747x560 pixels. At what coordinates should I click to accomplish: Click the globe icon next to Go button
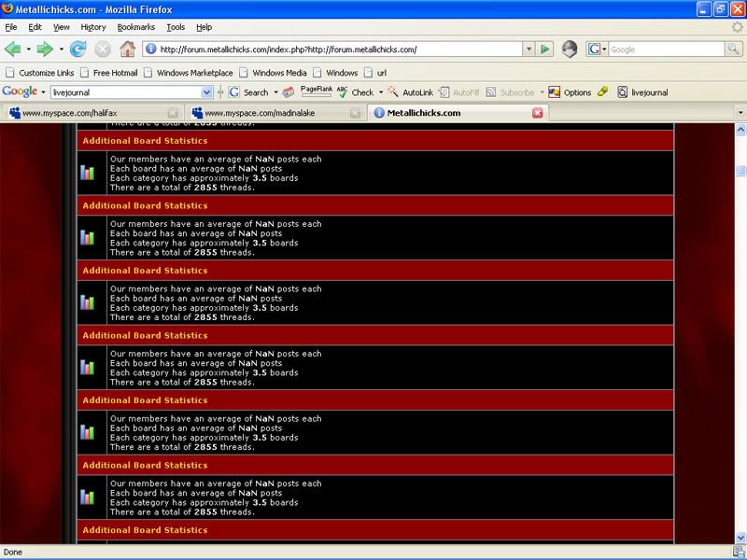click(x=570, y=49)
